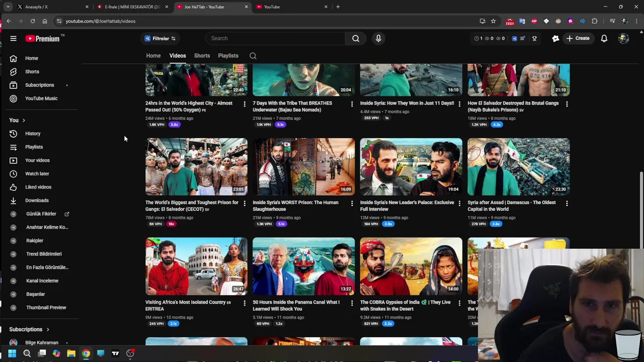Open the Chrome three-dot menu
644x362 pixels.
[x=636, y=21]
